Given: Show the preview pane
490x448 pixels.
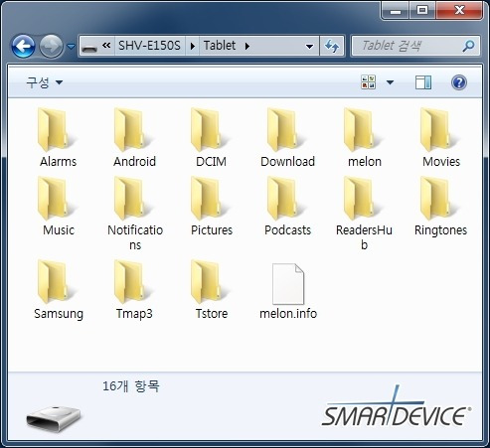Looking at the screenshot, I should (423, 82).
